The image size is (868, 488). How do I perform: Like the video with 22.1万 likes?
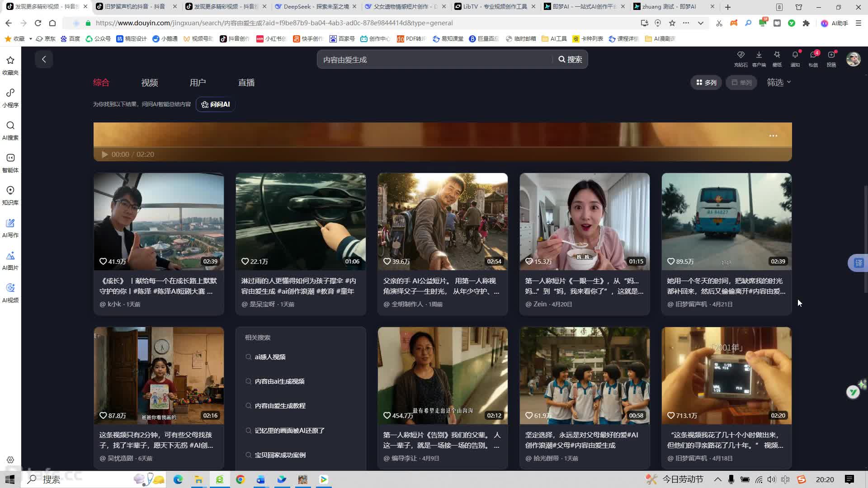click(245, 261)
